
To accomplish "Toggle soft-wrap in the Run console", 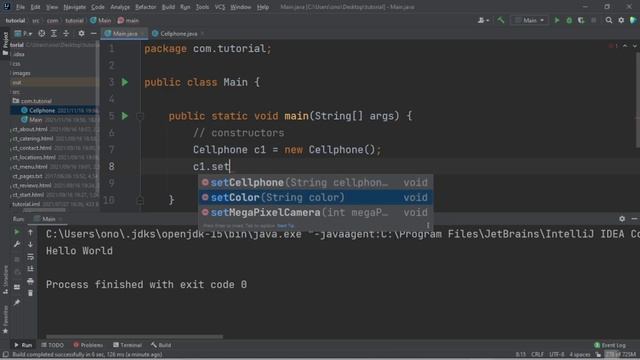I will (30, 257).
